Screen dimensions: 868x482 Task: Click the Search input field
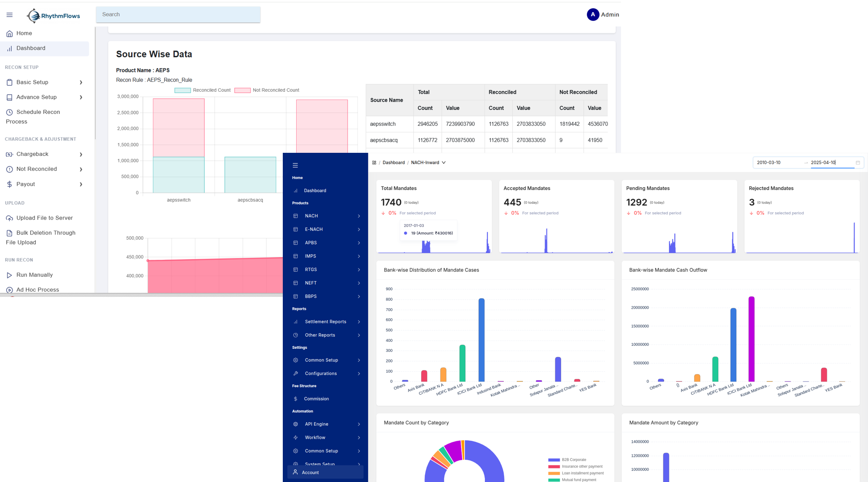[x=178, y=14]
